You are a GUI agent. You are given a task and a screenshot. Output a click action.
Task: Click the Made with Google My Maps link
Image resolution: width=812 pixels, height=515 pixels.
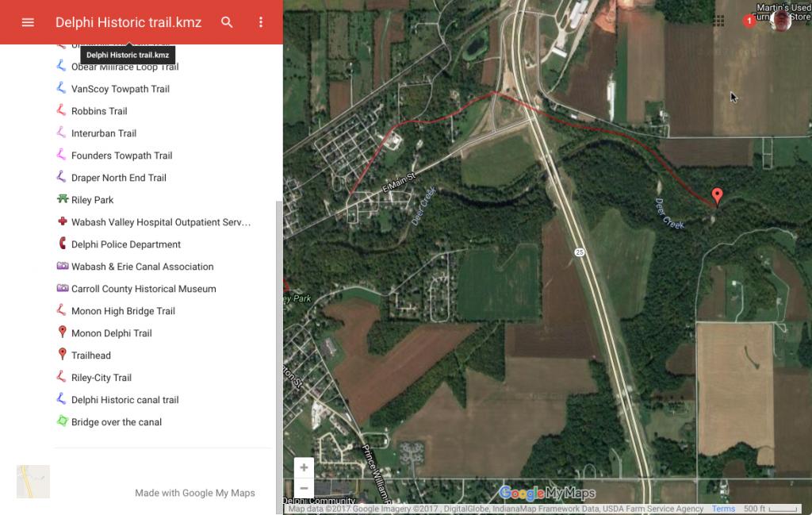pos(194,493)
